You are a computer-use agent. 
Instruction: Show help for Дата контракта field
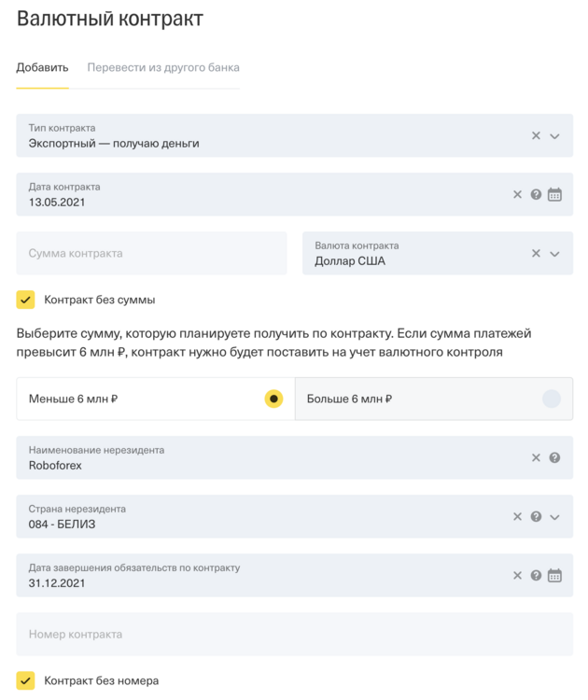536,195
